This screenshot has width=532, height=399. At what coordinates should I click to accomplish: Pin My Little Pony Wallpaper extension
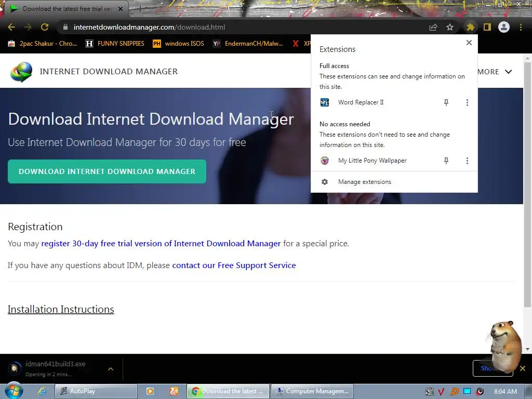[x=446, y=161]
